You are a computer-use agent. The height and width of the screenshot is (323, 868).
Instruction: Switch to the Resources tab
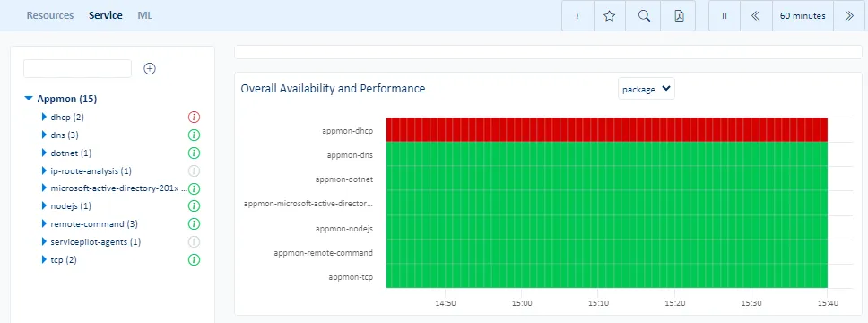pos(50,15)
